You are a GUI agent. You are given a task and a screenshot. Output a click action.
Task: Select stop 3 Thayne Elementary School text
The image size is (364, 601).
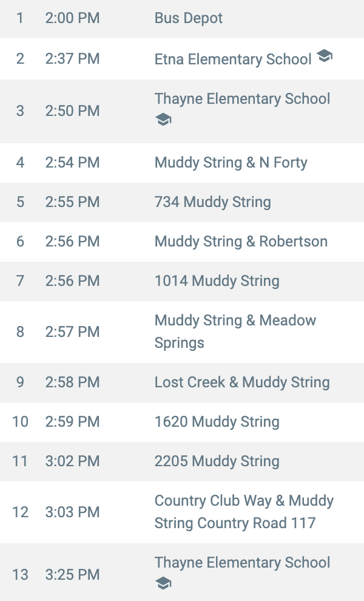[x=242, y=99]
